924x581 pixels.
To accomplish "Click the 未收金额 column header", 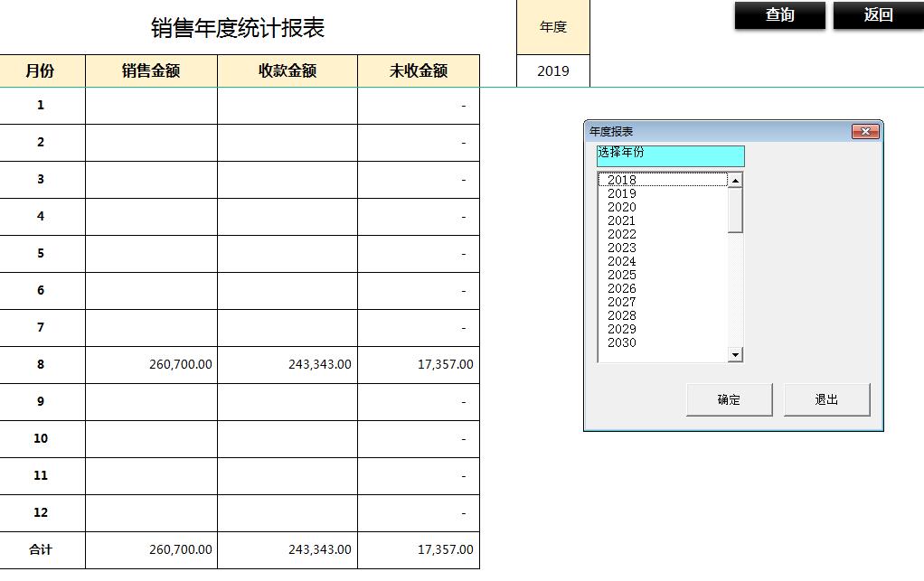I will [x=418, y=70].
